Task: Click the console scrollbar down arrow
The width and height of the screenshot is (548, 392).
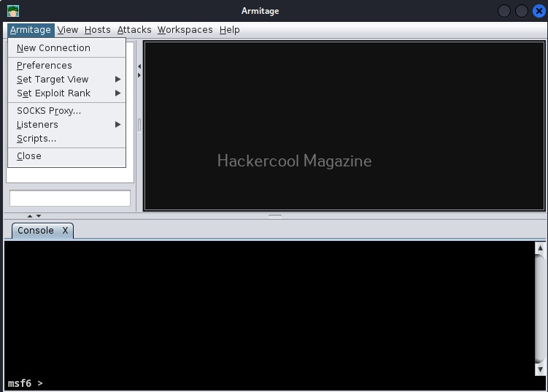Action: [x=540, y=369]
